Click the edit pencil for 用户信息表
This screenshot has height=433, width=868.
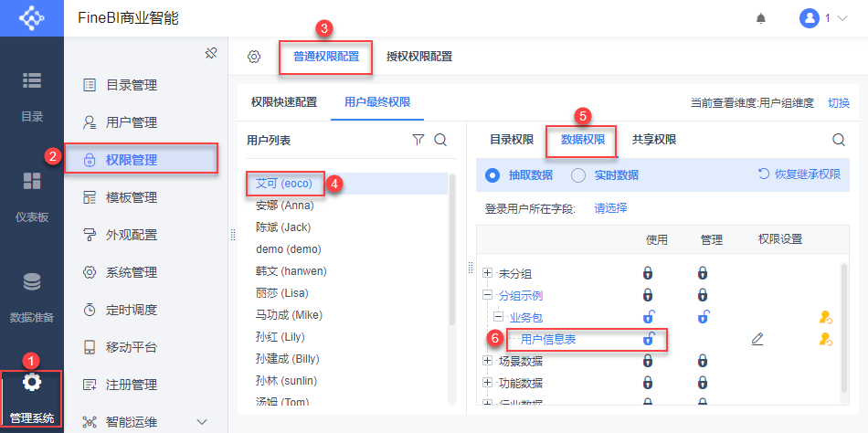[x=757, y=339]
